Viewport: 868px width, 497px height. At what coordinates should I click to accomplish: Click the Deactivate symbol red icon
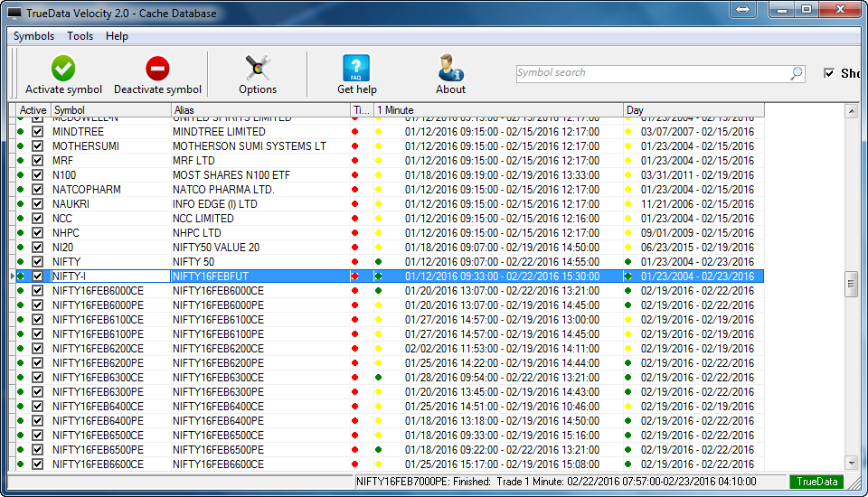157,69
